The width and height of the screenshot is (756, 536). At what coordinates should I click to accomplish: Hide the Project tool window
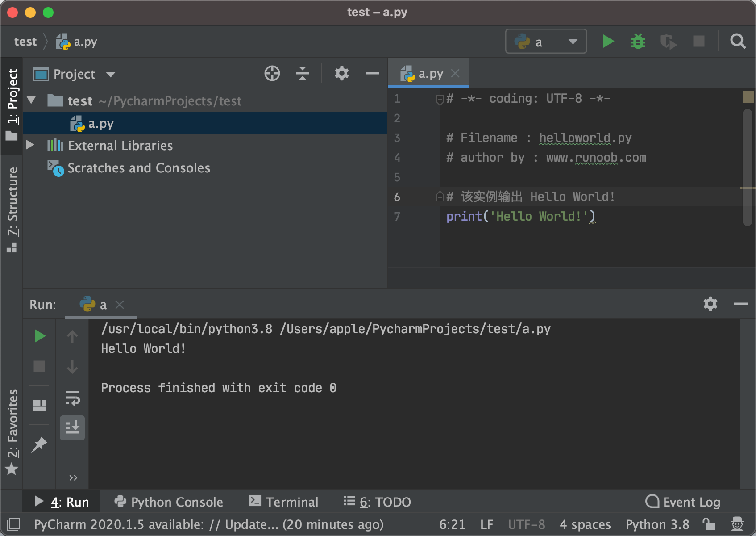[x=372, y=73]
